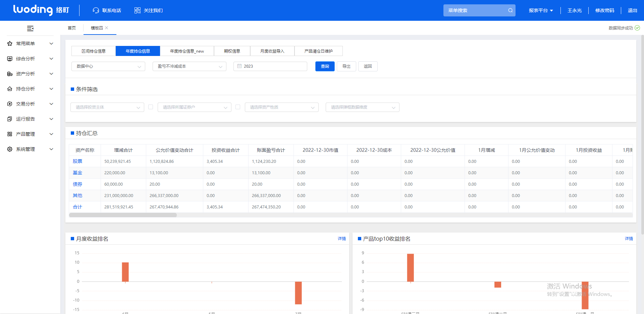
Task: Click the 联系电话 label
Action: [x=112, y=10]
